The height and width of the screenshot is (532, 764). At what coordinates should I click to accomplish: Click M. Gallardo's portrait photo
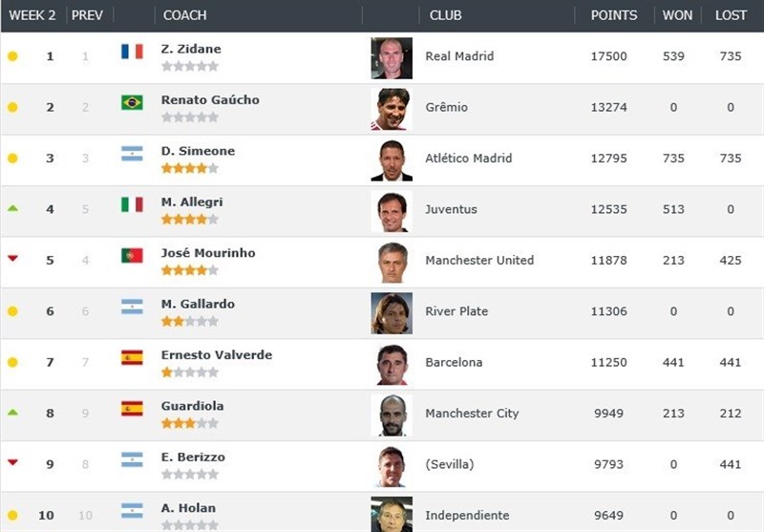pyautogui.click(x=392, y=312)
